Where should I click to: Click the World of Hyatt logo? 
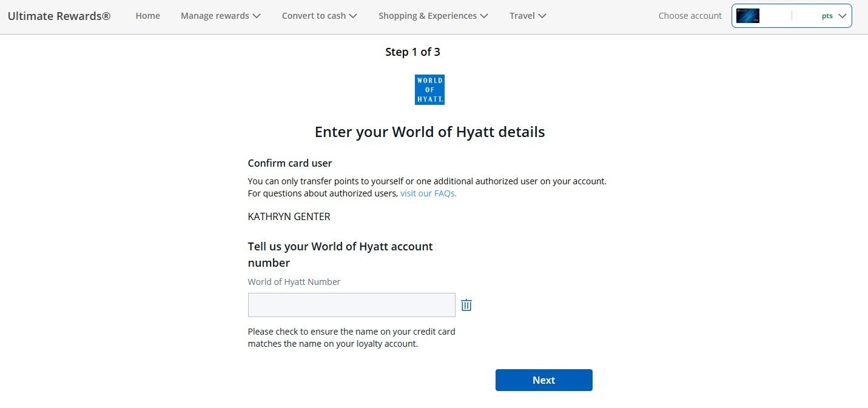tap(429, 90)
